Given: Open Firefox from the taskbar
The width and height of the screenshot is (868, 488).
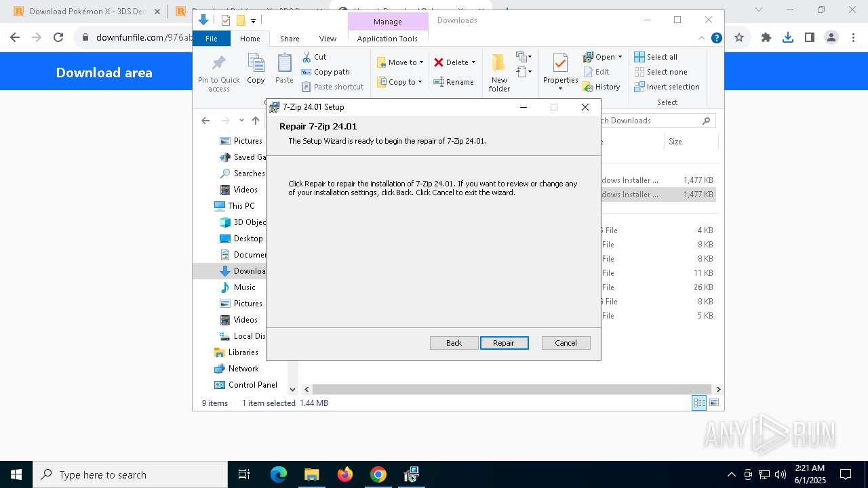Looking at the screenshot, I should click(x=345, y=474).
